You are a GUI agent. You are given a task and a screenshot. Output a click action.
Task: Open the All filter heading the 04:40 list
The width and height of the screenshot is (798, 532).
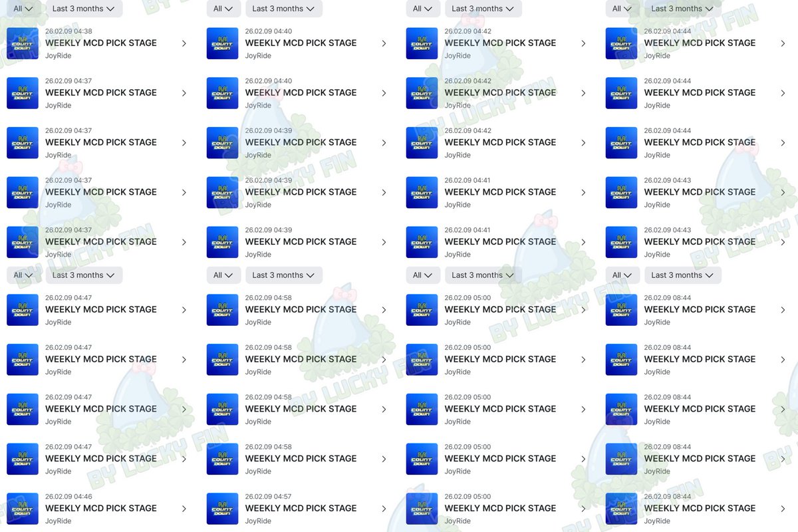(223, 9)
